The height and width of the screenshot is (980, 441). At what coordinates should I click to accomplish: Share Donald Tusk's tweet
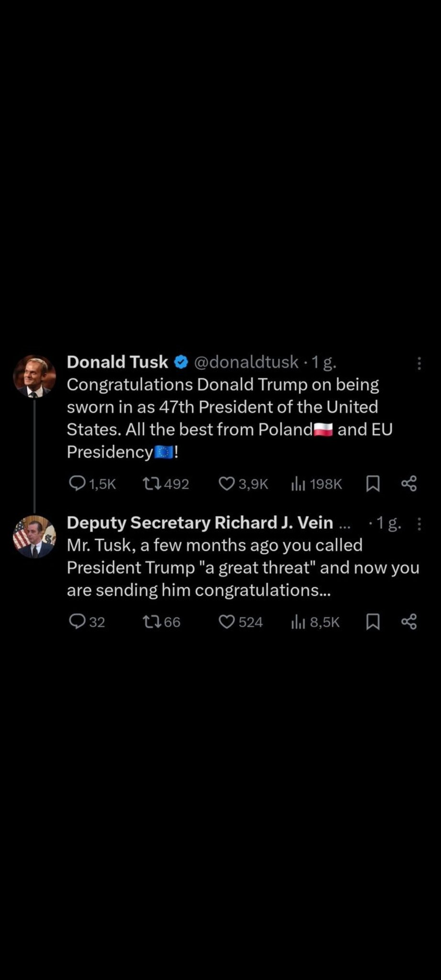click(x=409, y=483)
